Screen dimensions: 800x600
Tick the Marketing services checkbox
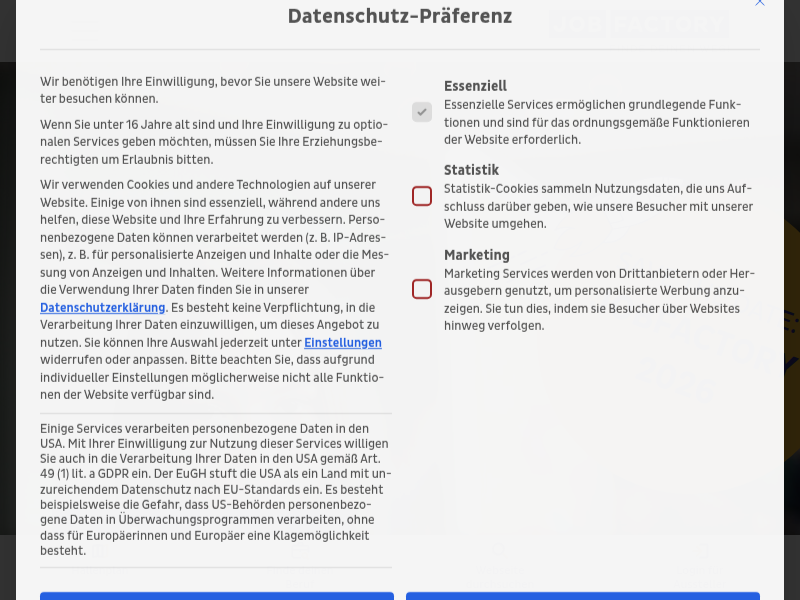point(422,289)
